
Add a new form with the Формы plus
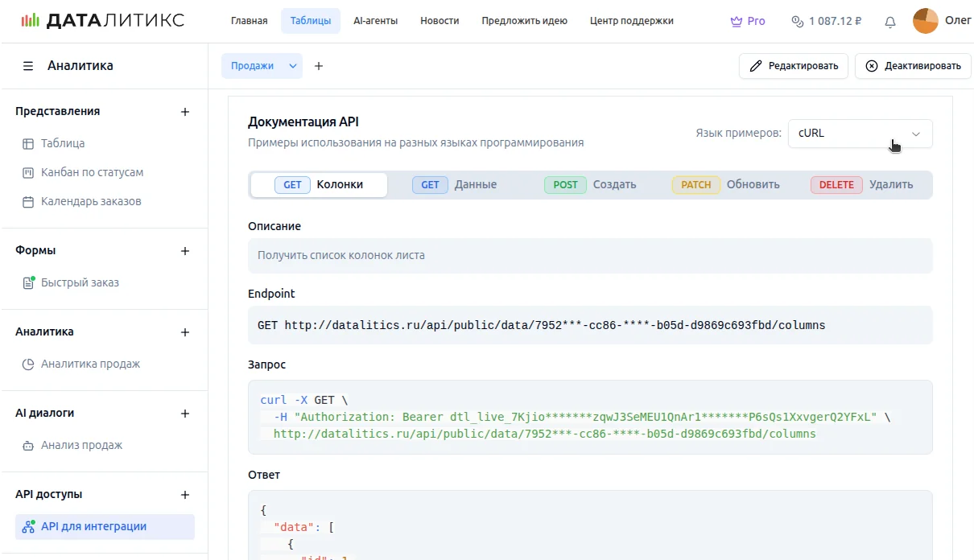[185, 251]
